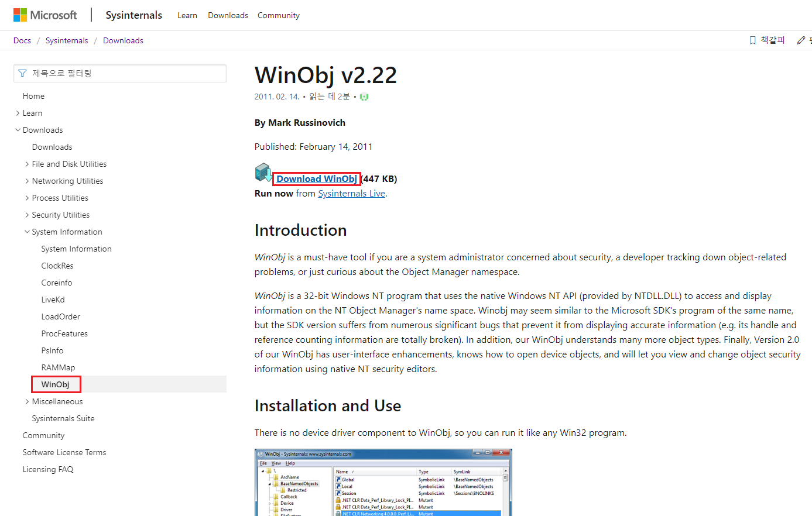This screenshot has width=812, height=516.
Task: Expand Miscellaneous section
Action: point(27,401)
